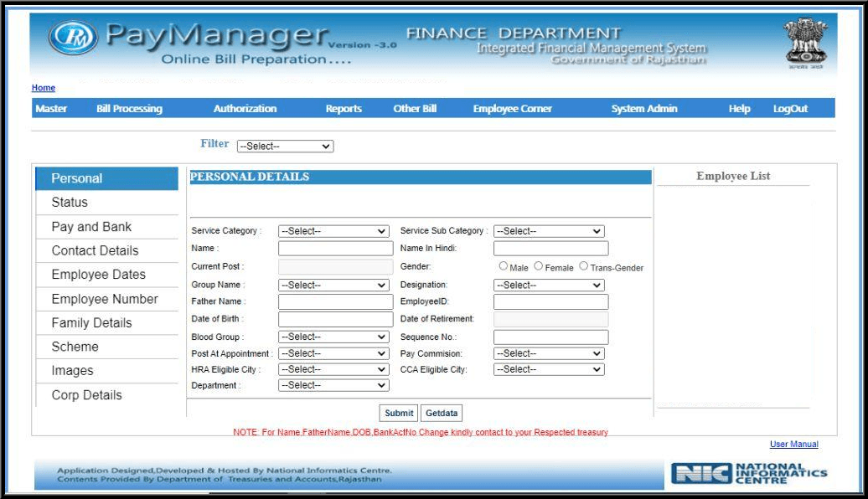Screen dimensions: 868x499
Task: Open the Service Category dropdown
Action: coord(333,231)
